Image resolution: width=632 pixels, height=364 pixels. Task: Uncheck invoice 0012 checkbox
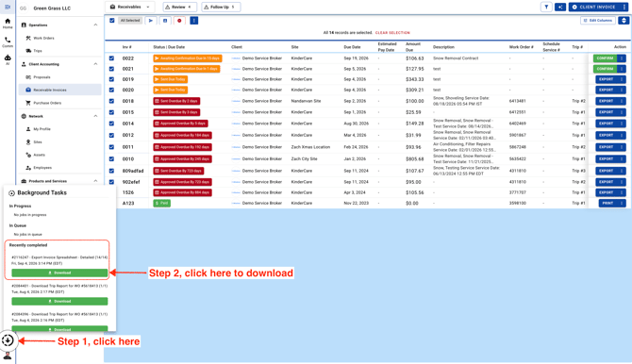click(x=111, y=136)
